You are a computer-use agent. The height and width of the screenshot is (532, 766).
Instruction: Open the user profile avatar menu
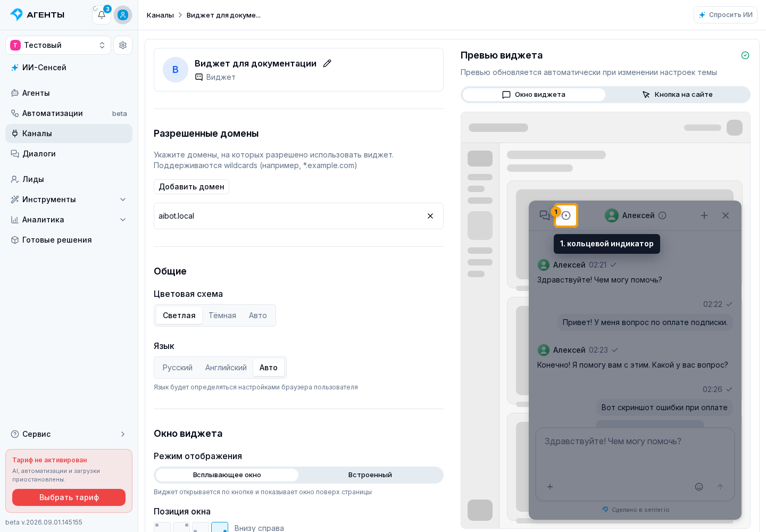pyautogui.click(x=123, y=15)
